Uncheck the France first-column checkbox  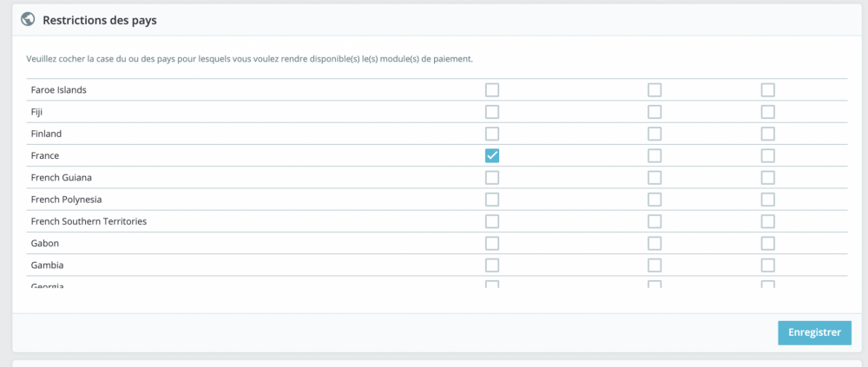492,155
